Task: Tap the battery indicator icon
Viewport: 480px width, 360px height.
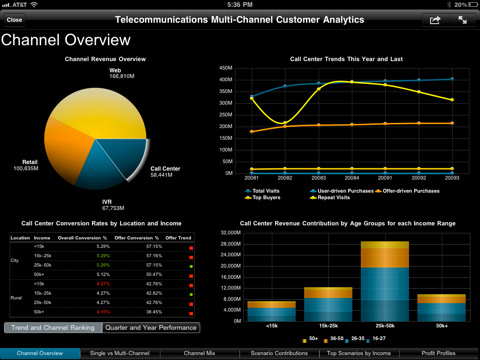Action: 473,5
